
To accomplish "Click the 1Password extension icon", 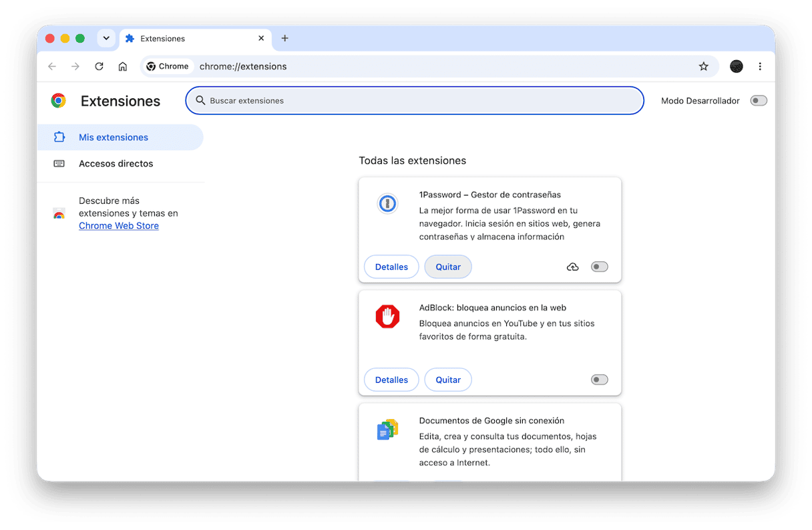I will [387, 203].
